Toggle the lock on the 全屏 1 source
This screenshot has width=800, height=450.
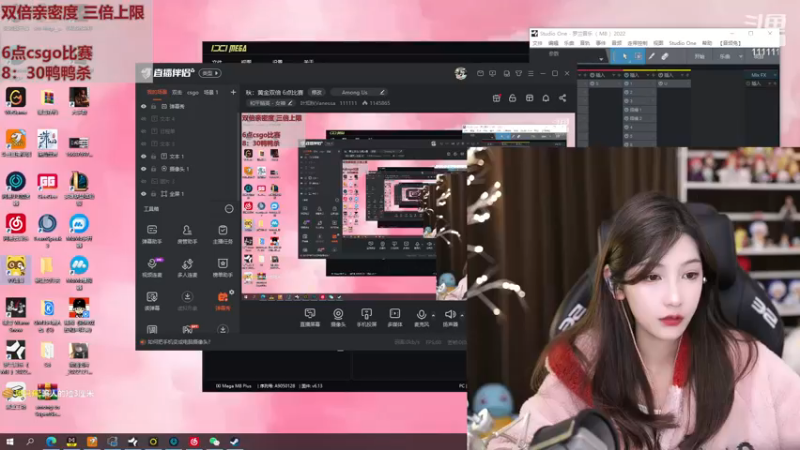click(x=153, y=194)
